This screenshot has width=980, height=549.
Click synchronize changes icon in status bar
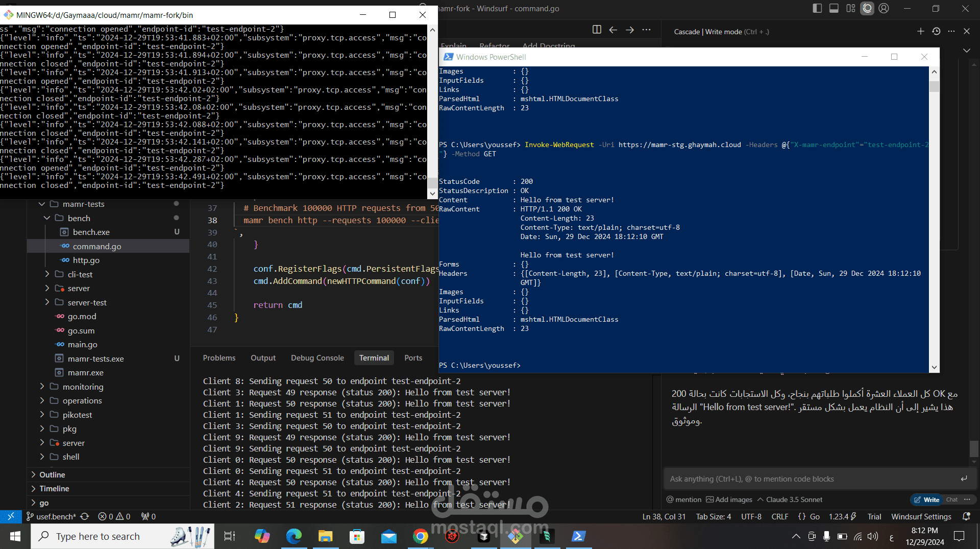pos(85,516)
